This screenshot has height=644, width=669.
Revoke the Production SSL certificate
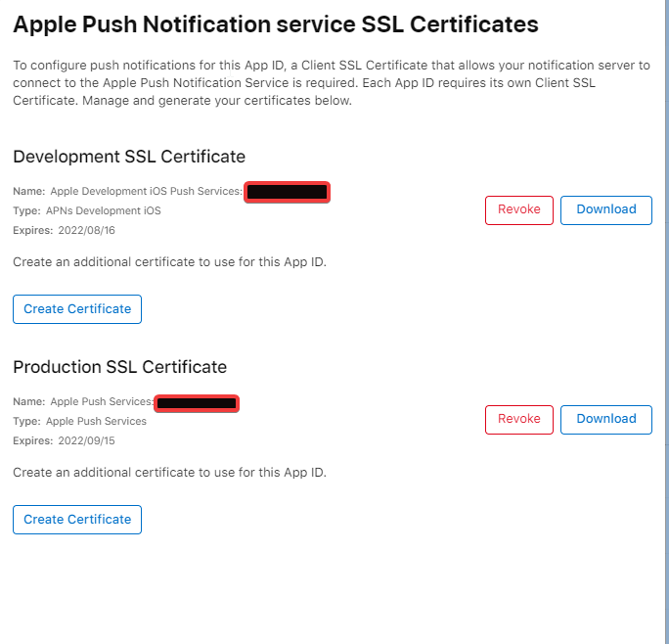pos(518,419)
